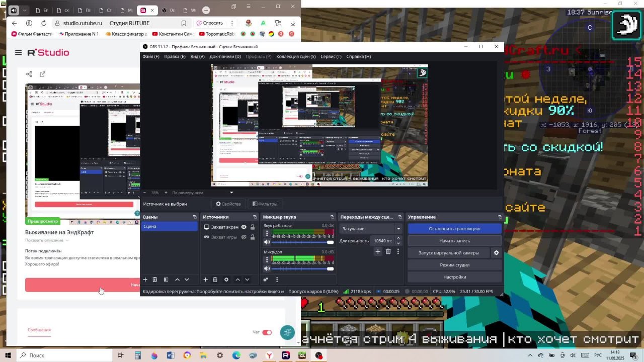644x362 pixels.
Task: Open the OBS Edit menu
Action: (175, 56)
